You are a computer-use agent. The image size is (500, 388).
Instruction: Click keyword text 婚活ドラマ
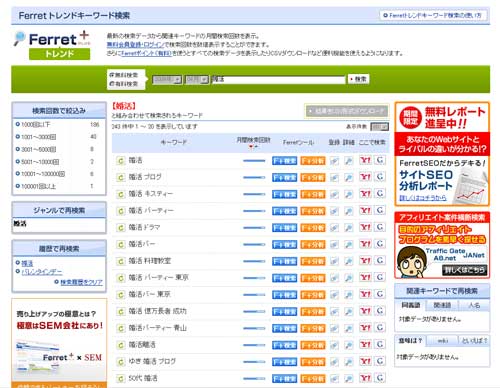coord(144,227)
